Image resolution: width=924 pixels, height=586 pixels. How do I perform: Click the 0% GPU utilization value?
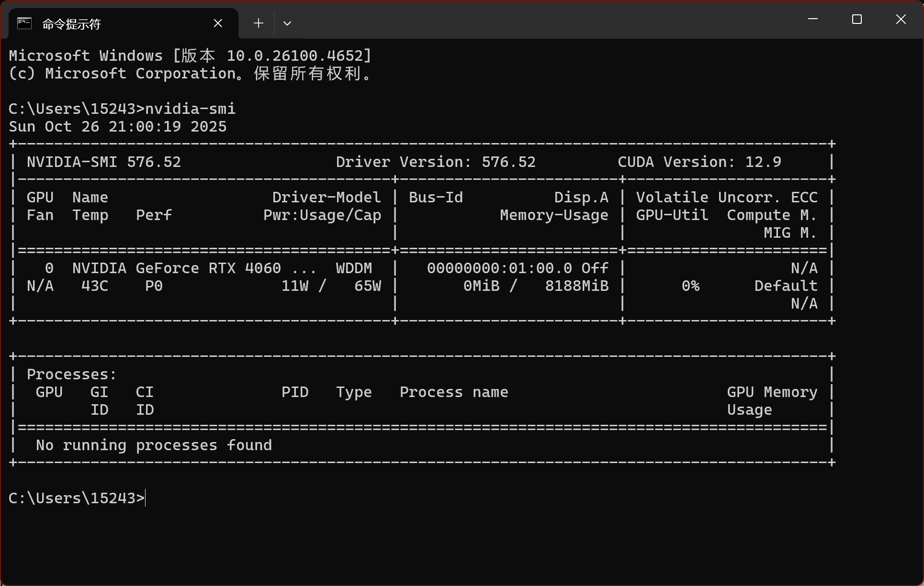coord(690,286)
